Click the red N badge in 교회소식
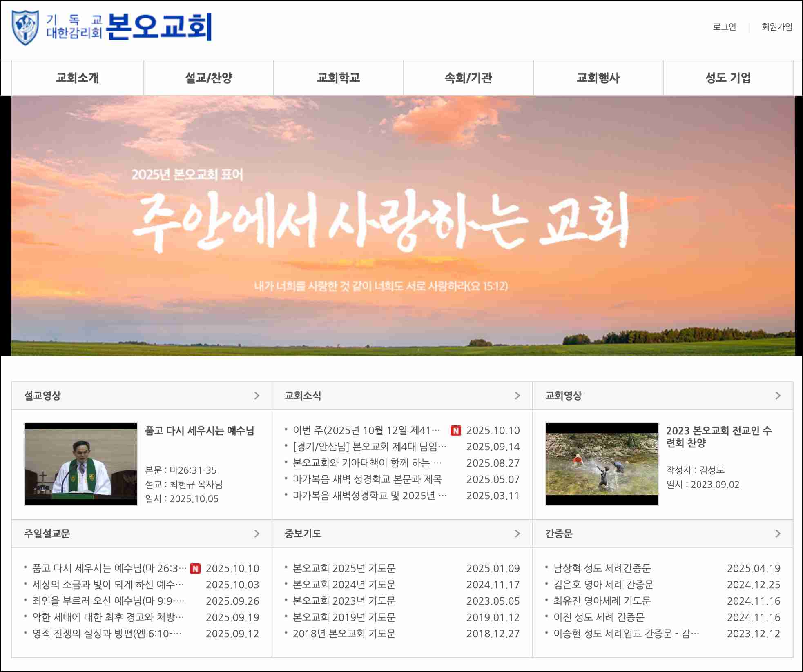 tap(455, 431)
